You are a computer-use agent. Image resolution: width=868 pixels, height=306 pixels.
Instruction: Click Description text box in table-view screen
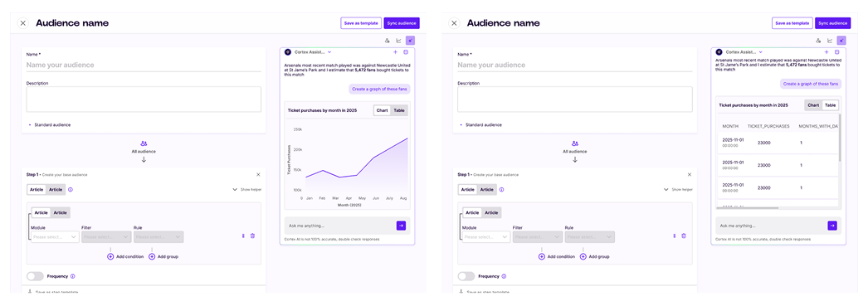click(574, 99)
